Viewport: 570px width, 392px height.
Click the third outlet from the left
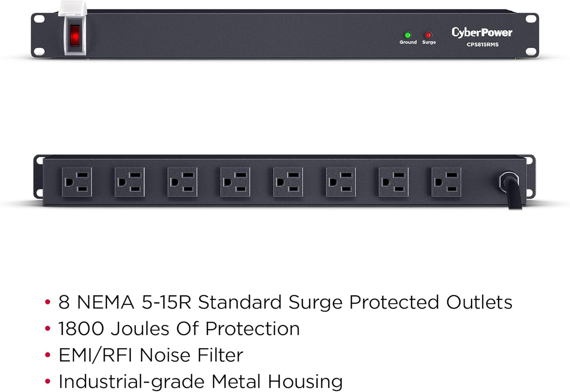(x=182, y=182)
